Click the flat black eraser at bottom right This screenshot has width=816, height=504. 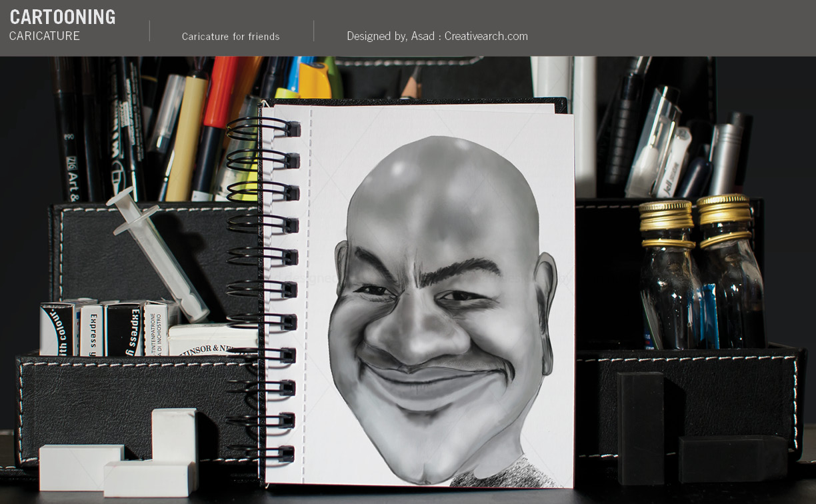(733, 458)
